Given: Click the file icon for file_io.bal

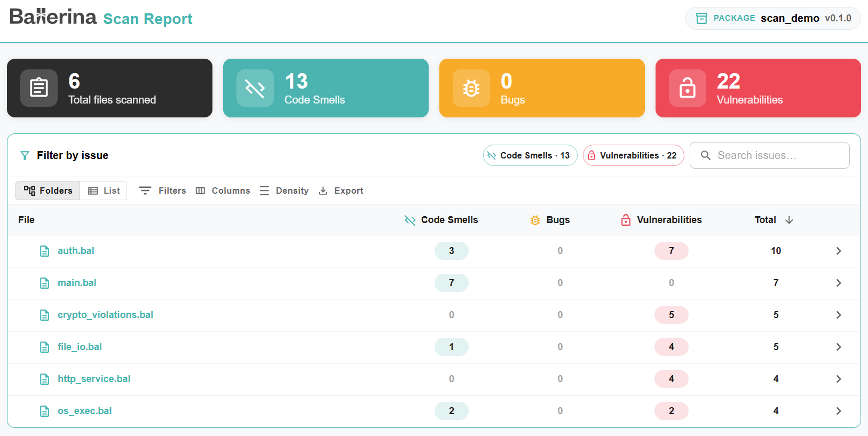Looking at the screenshot, I should 45,347.
